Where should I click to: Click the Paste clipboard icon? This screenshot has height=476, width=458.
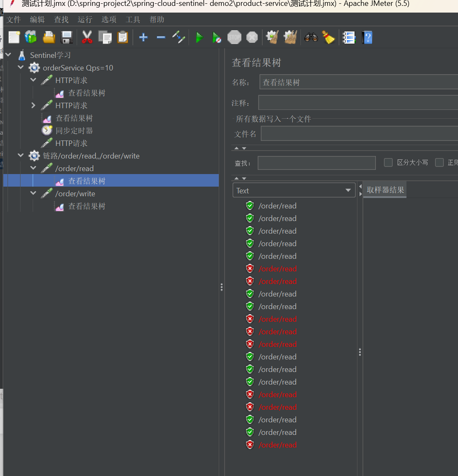tap(123, 38)
